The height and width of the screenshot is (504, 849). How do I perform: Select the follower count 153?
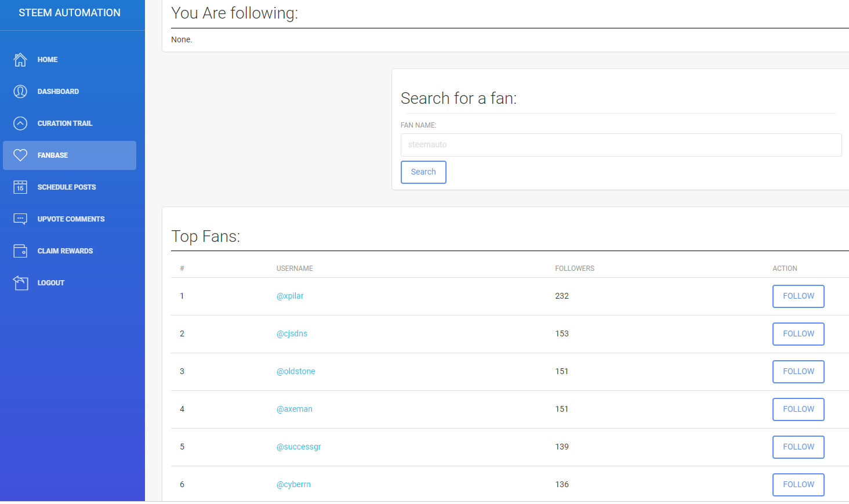[562, 334]
